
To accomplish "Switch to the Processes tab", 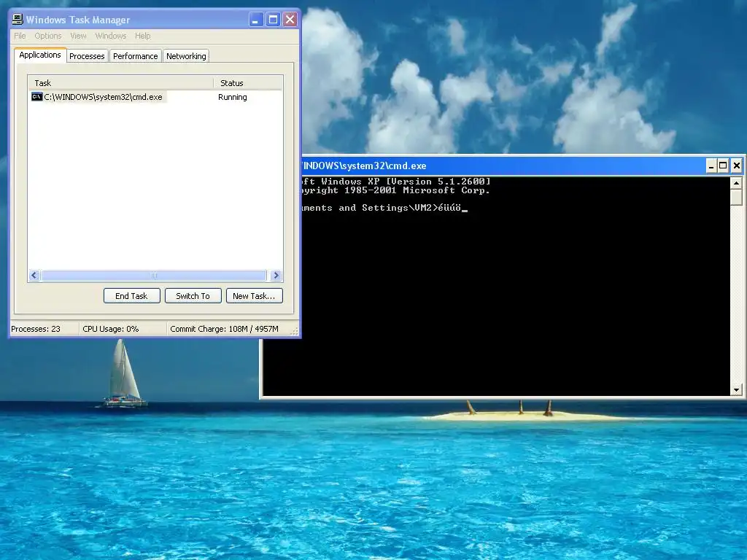I will [x=87, y=56].
